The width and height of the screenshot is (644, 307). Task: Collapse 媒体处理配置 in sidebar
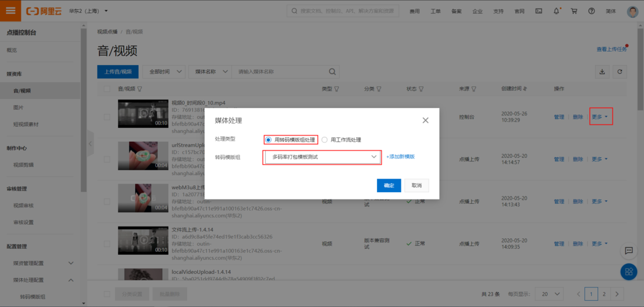click(71, 280)
